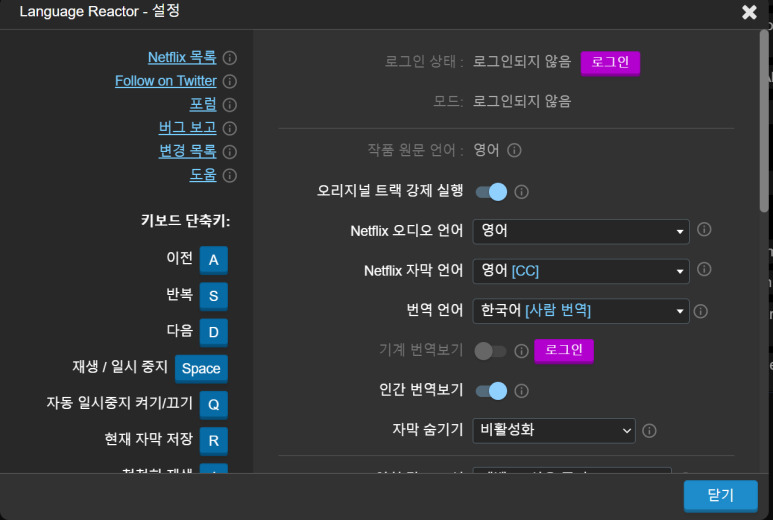Toggle 오리지널 트랙 강제 실행 switch
Viewport: 773px width, 520px height.
click(x=491, y=192)
